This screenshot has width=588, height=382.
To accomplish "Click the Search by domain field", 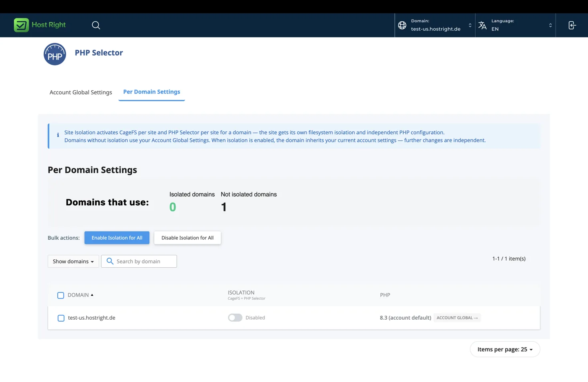I will [x=139, y=261].
